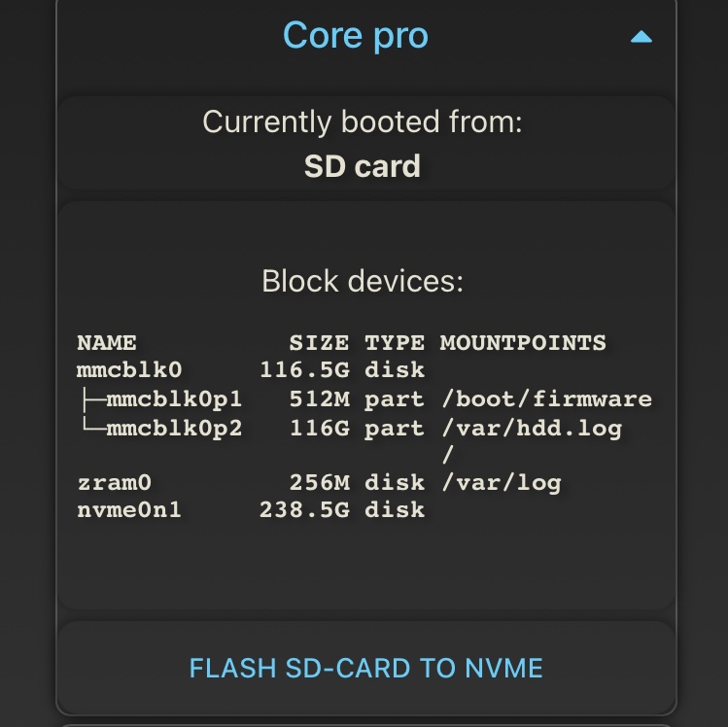Click the SIZE column header
This screenshot has width=728, height=727.
pos(318,342)
